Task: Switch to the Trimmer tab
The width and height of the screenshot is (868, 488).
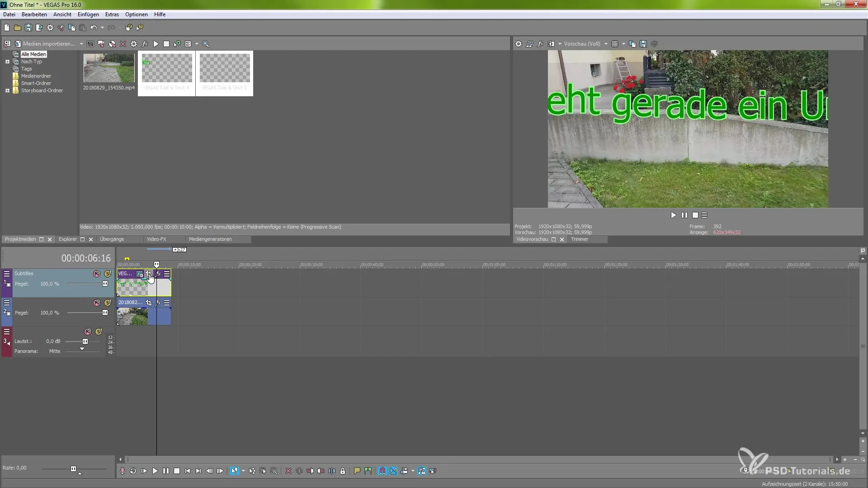Action: [580, 239]
